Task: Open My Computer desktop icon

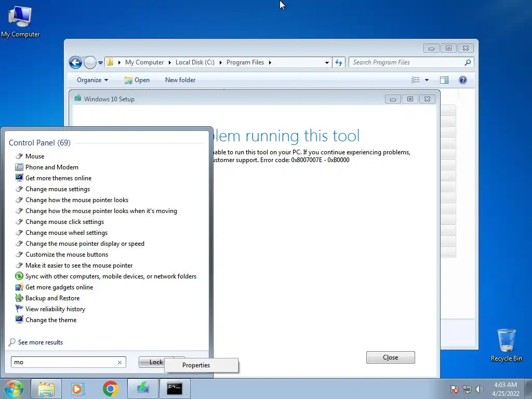Action: point(20,21)
